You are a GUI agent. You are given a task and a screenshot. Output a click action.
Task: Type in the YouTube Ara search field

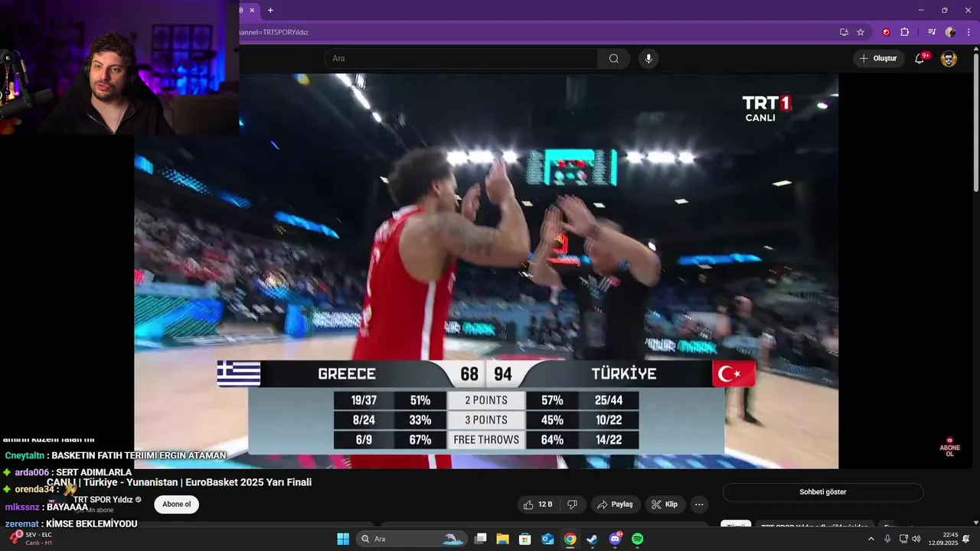point(461,59)
